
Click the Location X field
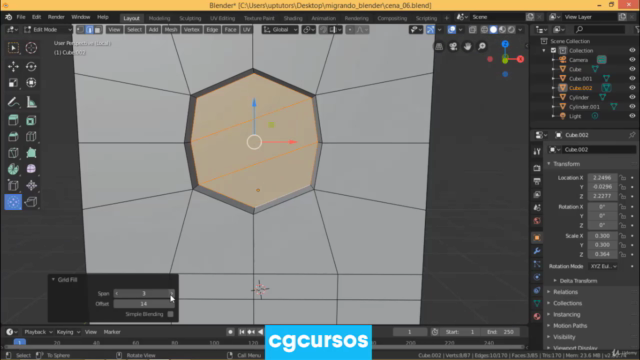coord(602,178)
